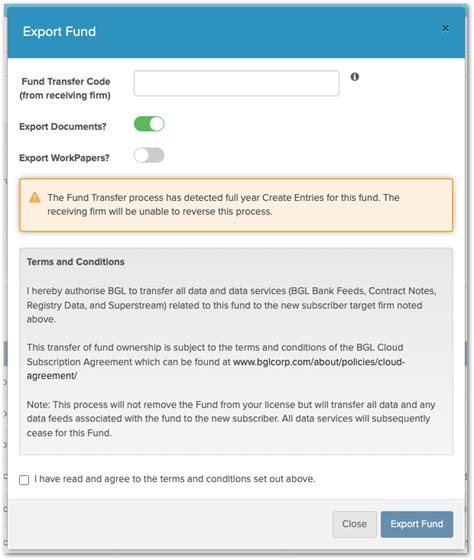Click the 'I hereby authorise BGL' paragraph
The width and height of the screenshot is (474, 560).
point(231,305)
